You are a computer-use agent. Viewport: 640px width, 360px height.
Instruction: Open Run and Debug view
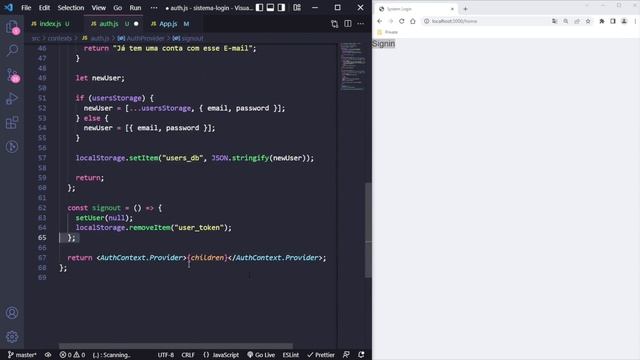click(12, 99)
